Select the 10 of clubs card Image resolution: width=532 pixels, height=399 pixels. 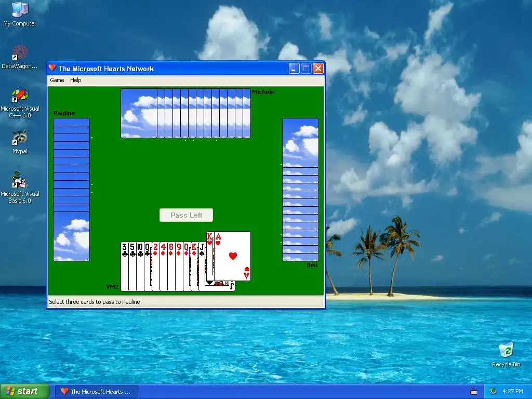140,267
